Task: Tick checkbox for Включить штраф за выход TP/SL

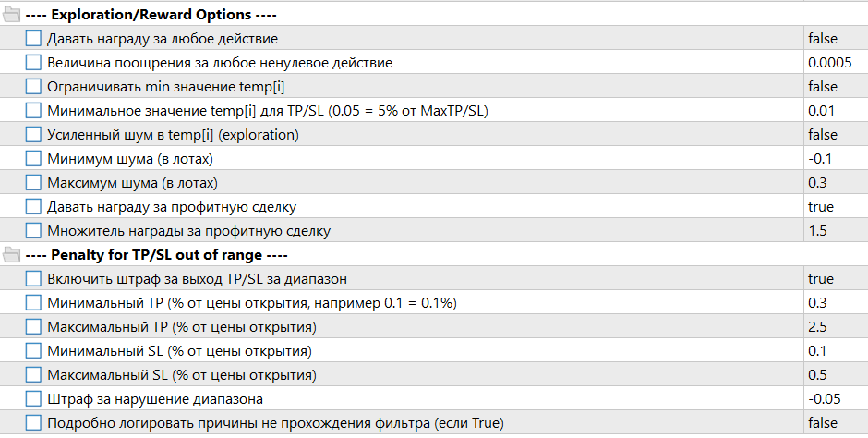Action: point(33,278)
